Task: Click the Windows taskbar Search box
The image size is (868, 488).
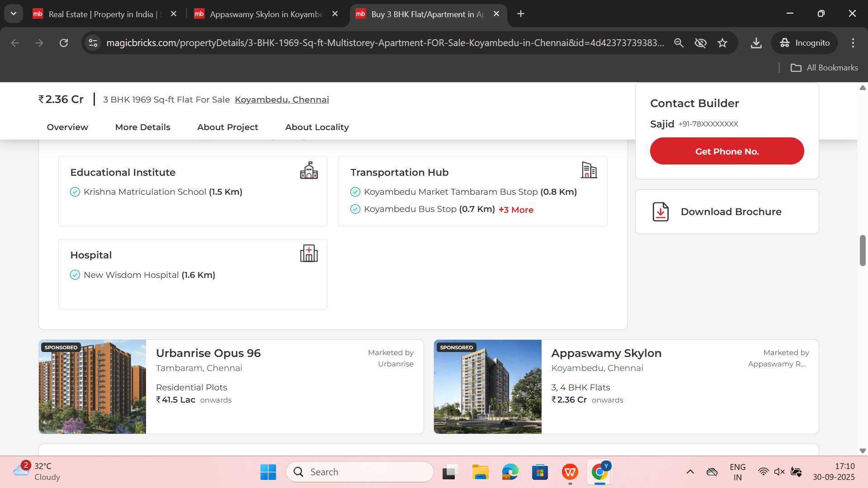Action: [x=360, y=472]
